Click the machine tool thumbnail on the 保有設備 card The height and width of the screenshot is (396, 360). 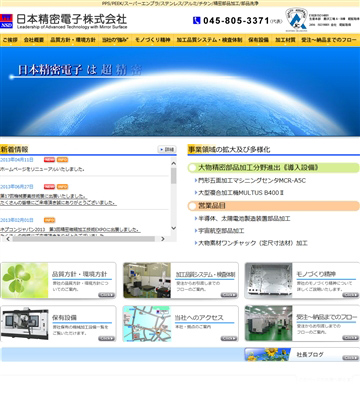point(25,323)
